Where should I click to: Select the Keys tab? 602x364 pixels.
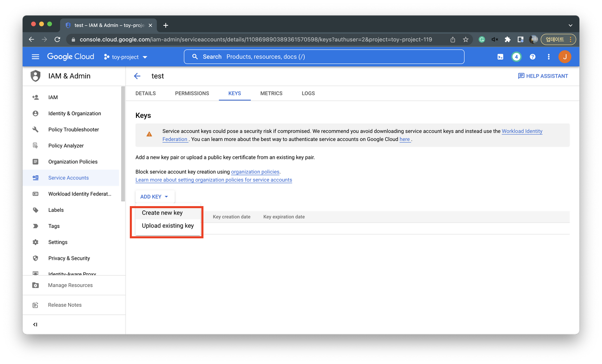pyautogui.click(x=235, y=93)
